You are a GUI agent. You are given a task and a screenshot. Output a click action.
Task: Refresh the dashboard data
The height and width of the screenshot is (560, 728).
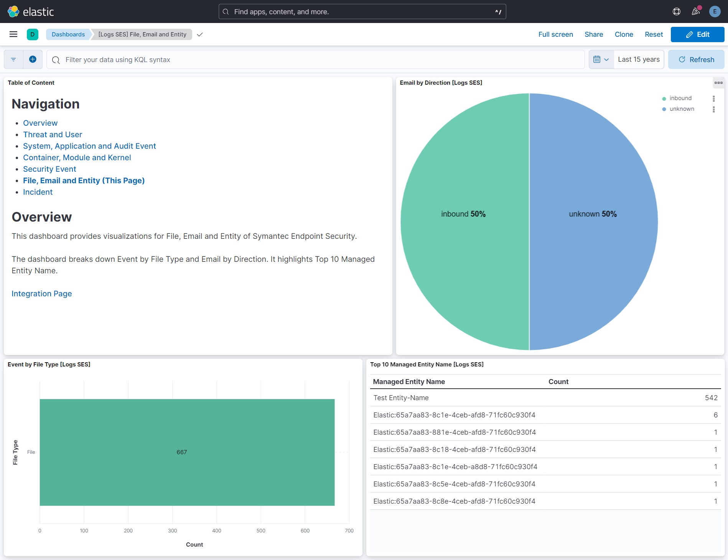(x=696, y=59)
